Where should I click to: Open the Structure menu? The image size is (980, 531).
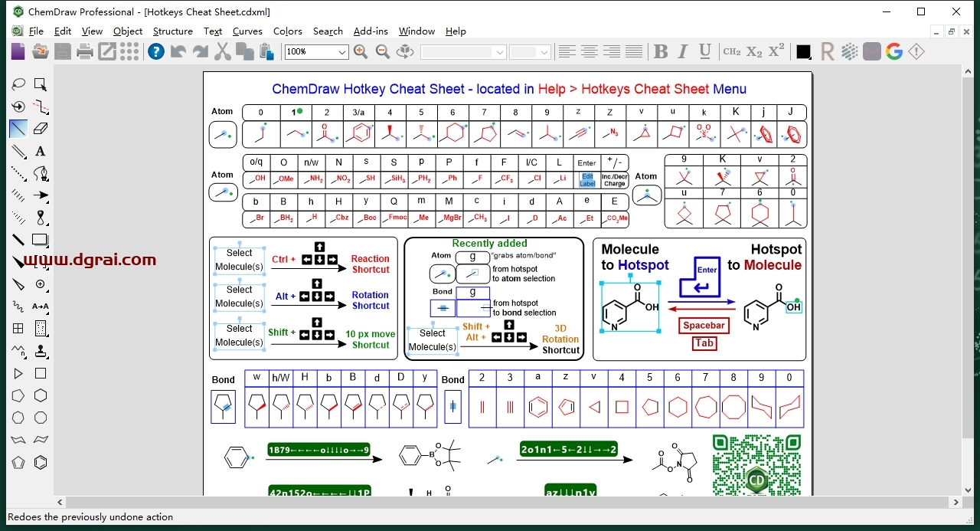[173, 31]
